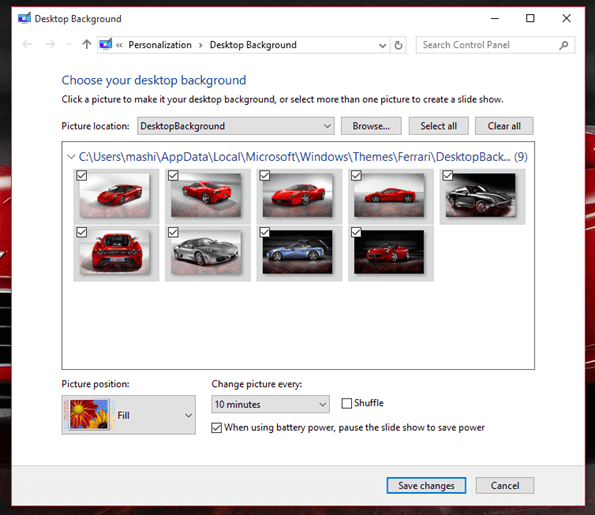Click the Browse... button
Image resolution: width=595 pixels, height=515 pixels.
(371, 126)
